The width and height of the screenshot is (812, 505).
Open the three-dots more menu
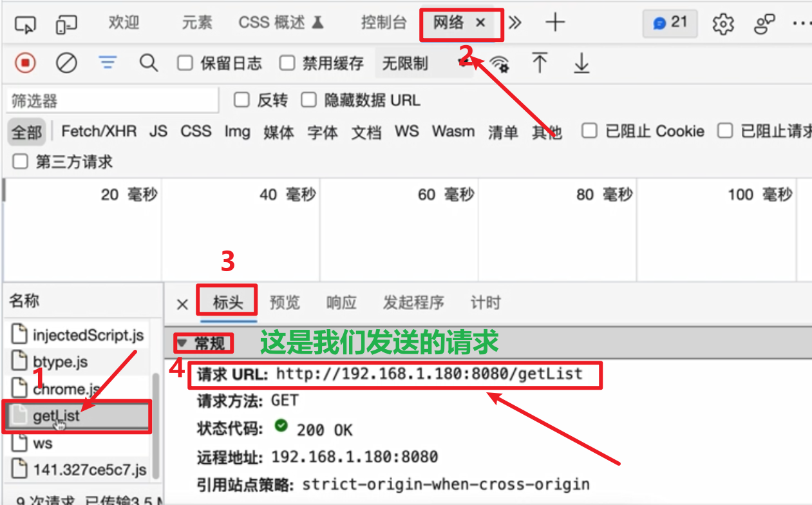802,23
